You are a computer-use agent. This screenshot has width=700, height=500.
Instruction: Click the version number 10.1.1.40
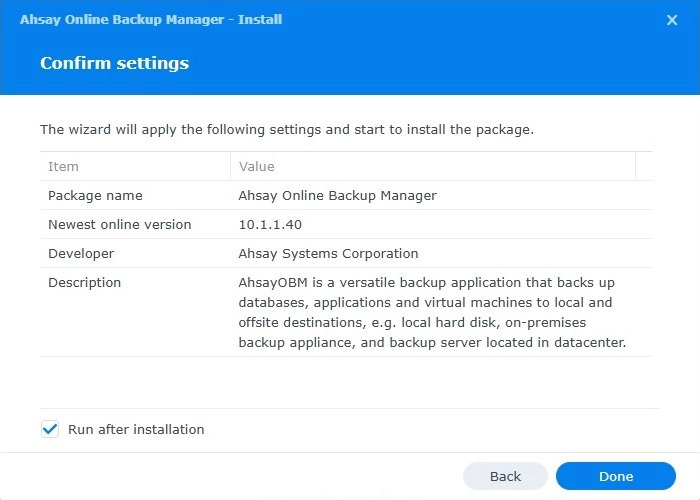(272, 224)
